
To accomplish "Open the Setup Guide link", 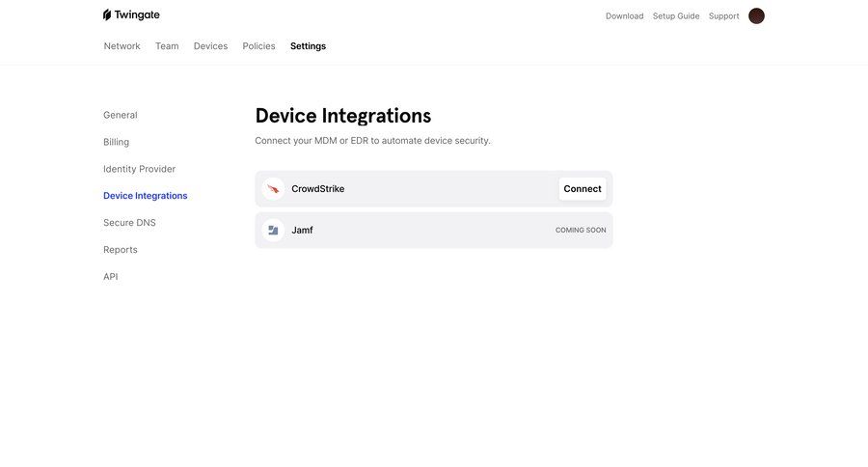I will [x=676, y=16].
